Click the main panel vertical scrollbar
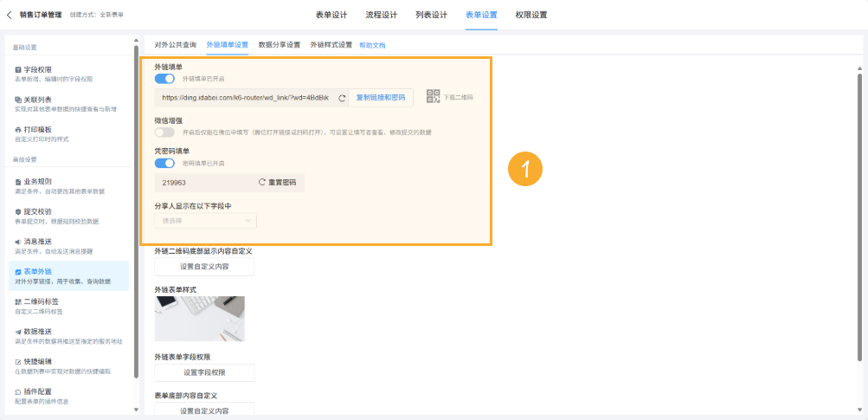The height and width of the screenshot is (420, 868). click(x=859, y=216)
